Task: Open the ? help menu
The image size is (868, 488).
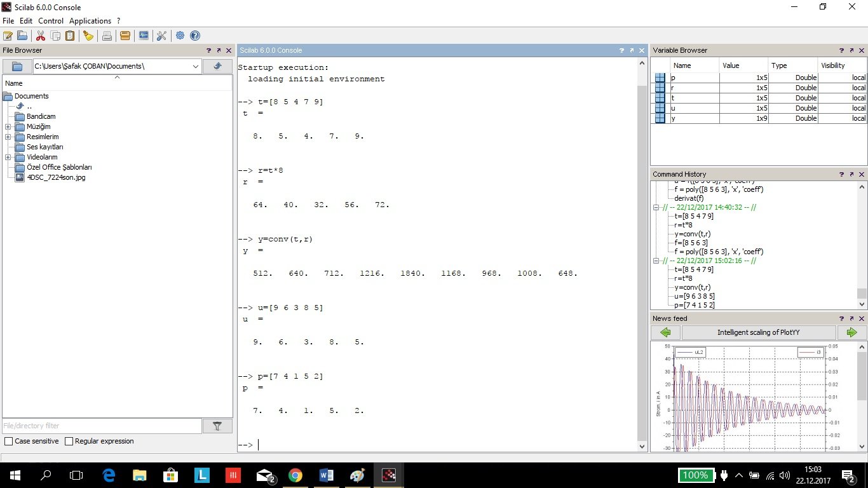Action: coord(118,21)
